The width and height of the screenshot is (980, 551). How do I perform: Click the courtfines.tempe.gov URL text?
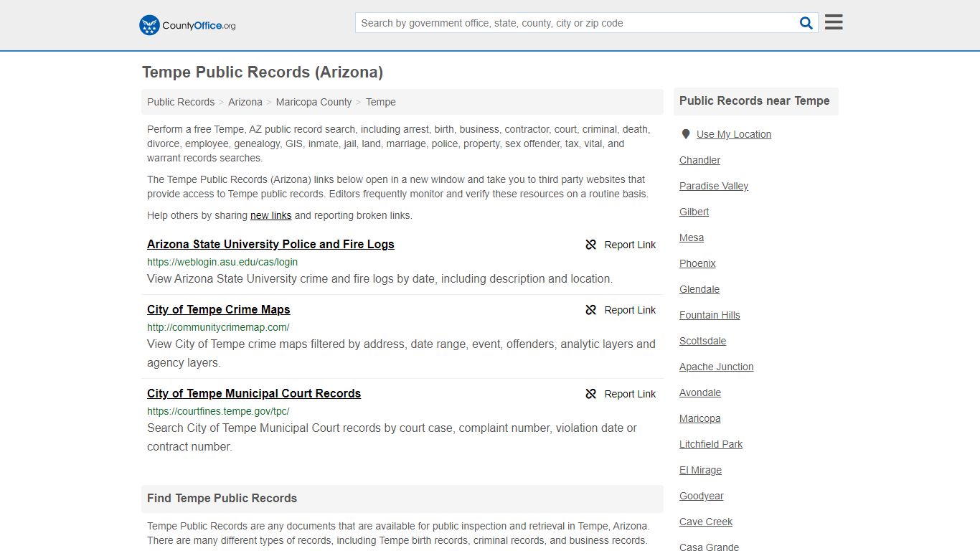[218, 411]
